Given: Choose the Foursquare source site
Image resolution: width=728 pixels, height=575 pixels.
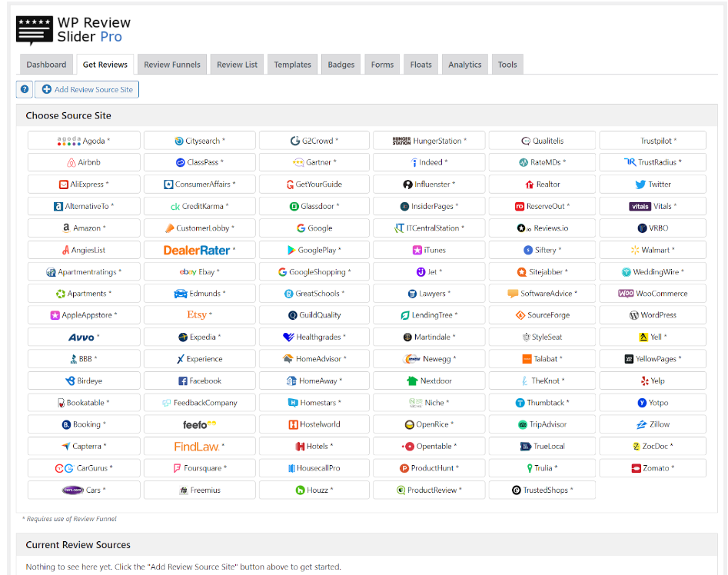Looking at the screenshot, I should [x=200, y=468].
